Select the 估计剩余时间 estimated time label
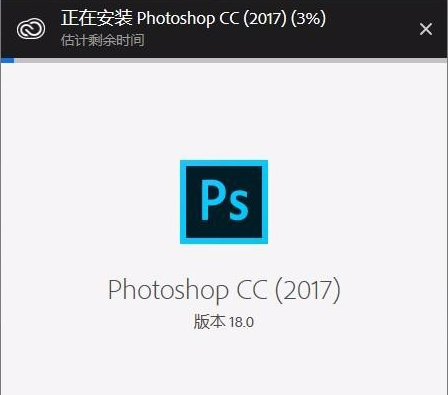The image size is (448, 395). pos(103,40)
